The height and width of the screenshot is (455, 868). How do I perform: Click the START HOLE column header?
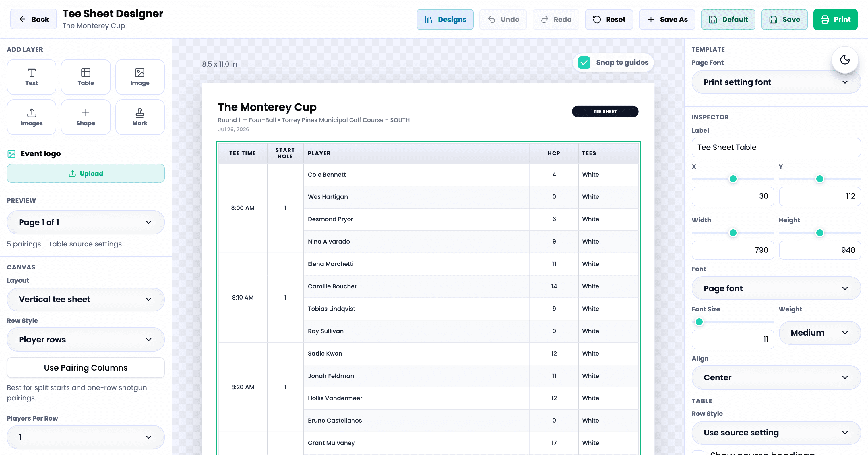click(x=285, y=153)
